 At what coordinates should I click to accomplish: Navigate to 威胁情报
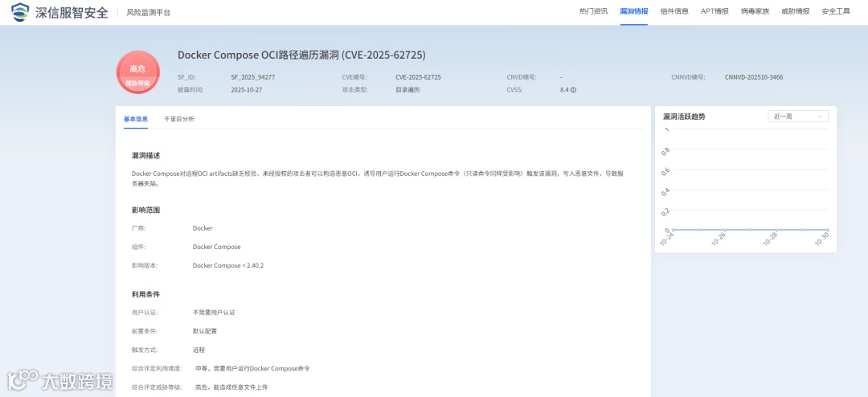[796, 11]
